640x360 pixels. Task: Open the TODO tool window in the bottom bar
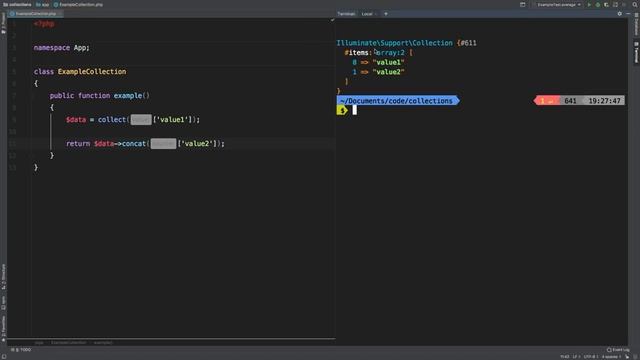(21, 350)
